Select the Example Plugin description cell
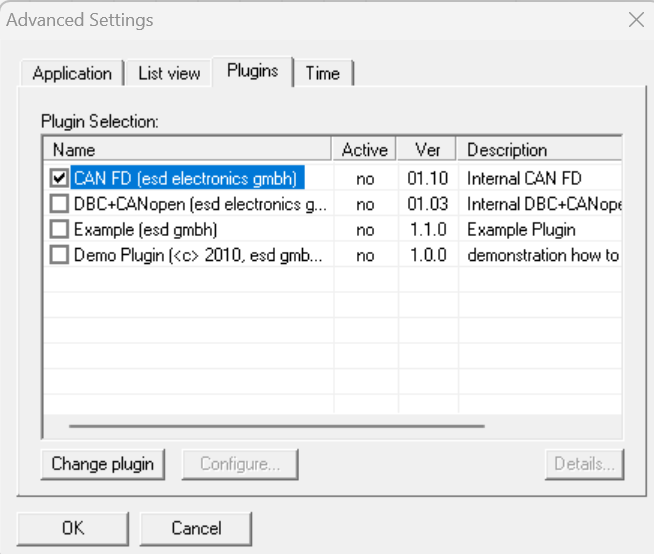The width and height of the screenshot is (654, 554). click(521, 230)
